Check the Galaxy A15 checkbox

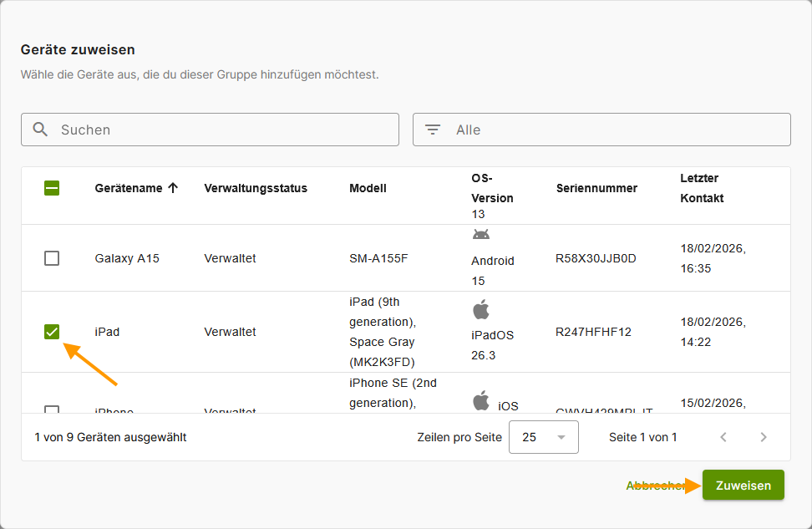52,258
